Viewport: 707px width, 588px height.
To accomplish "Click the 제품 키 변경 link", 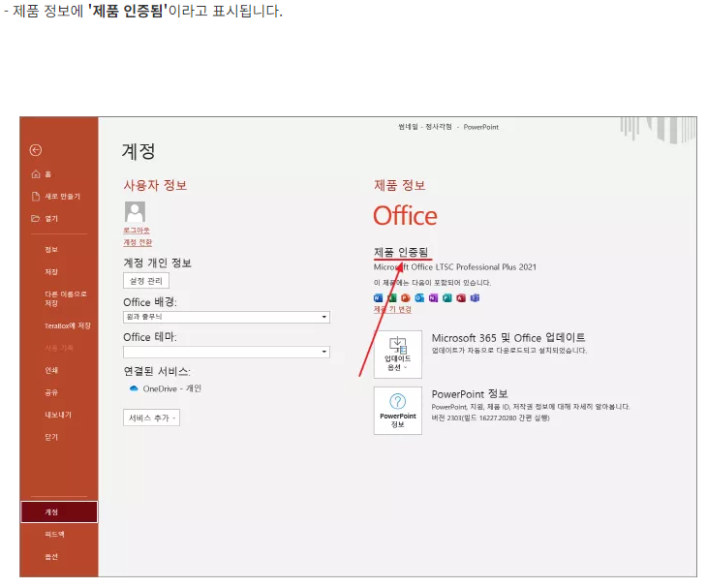I will click(x=392, y=309).
